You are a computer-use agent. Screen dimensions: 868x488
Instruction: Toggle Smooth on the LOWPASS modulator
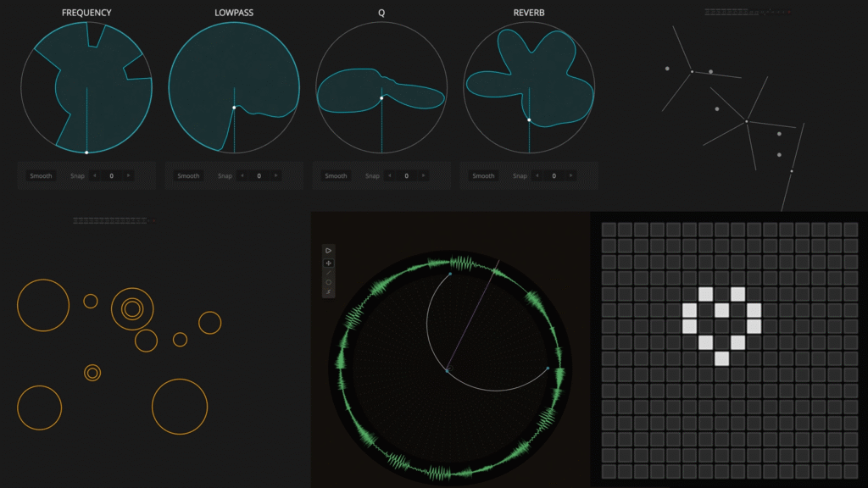click(x=186, y=175)
